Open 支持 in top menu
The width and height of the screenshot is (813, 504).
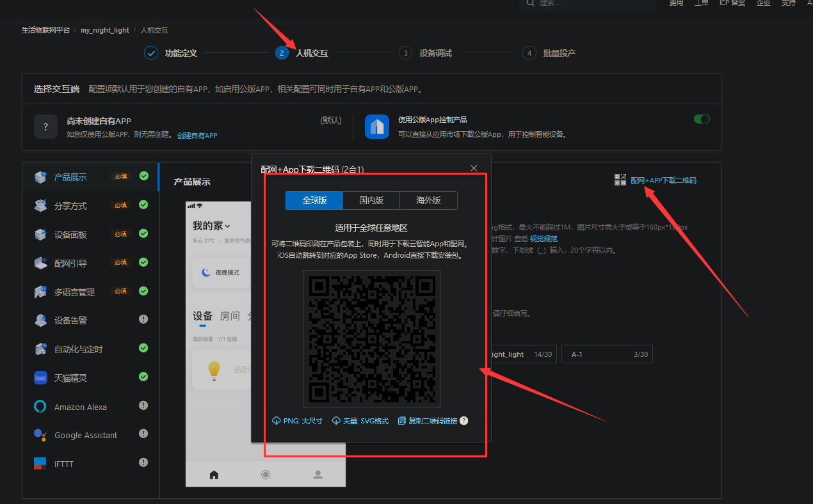[x=789, y=3]
